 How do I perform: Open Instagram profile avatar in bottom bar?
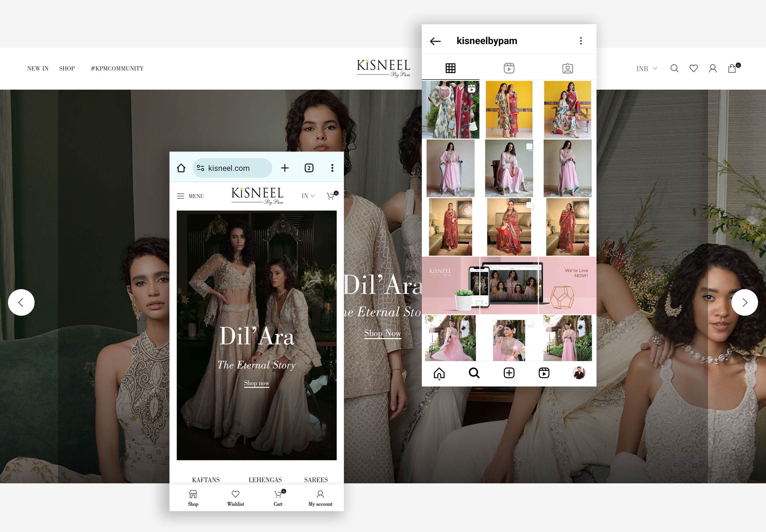point(579,373)
